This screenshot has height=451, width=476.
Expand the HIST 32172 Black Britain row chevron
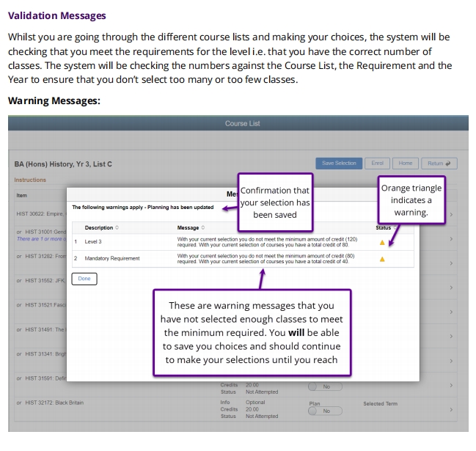point(450,409)
